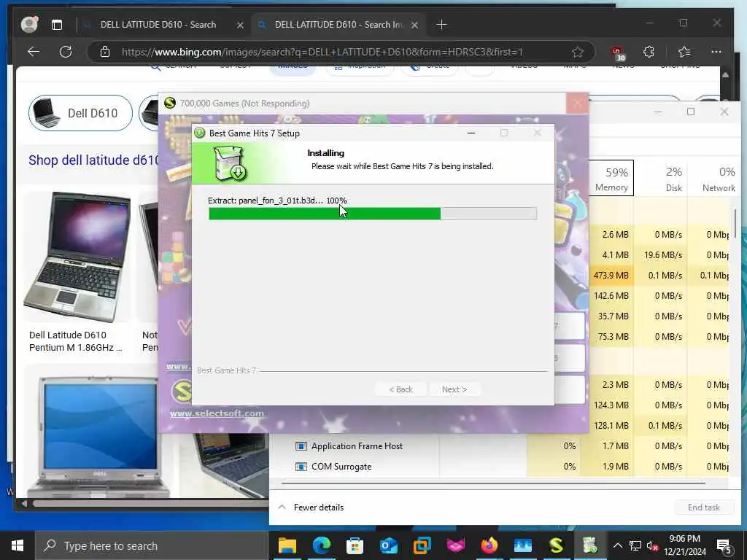Click the 700,000 Games window title icon
The height and width of the screenshot is (560, 747).
pyautogui.click(x=169, y=103)
